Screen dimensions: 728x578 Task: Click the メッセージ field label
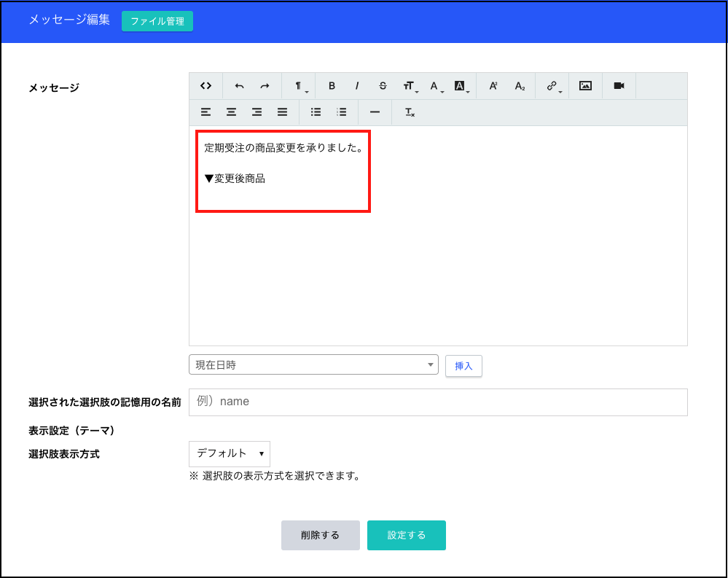pyautogui.click(x=54, y=87)
